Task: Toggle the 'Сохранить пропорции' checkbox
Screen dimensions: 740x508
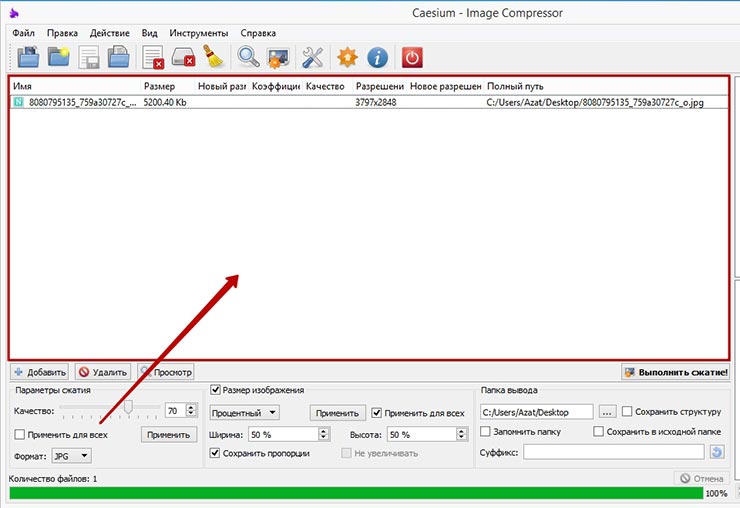Action: 215,453
